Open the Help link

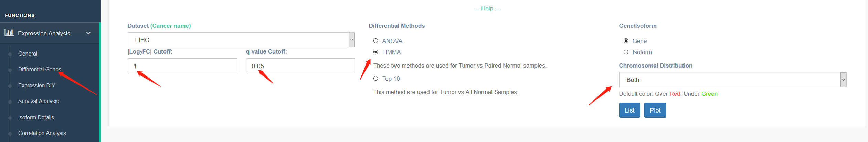click(487, 8)
